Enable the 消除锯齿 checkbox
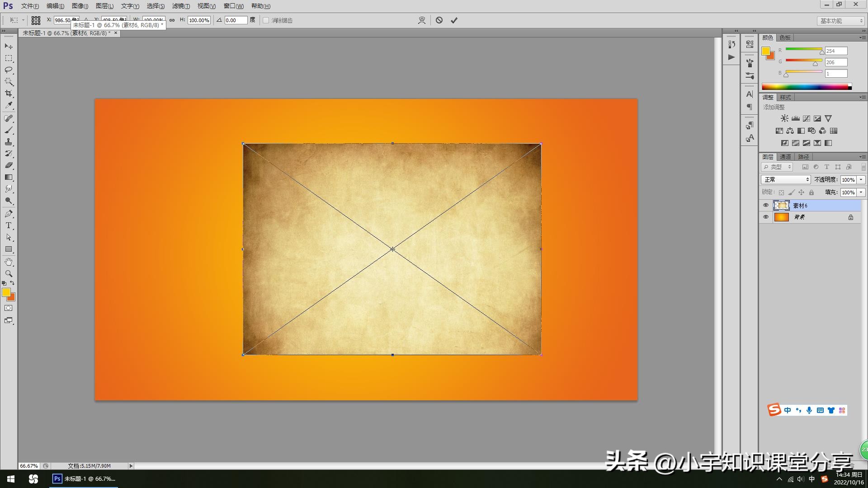Screen dimensions: 868x488 (x=266, y=20)
